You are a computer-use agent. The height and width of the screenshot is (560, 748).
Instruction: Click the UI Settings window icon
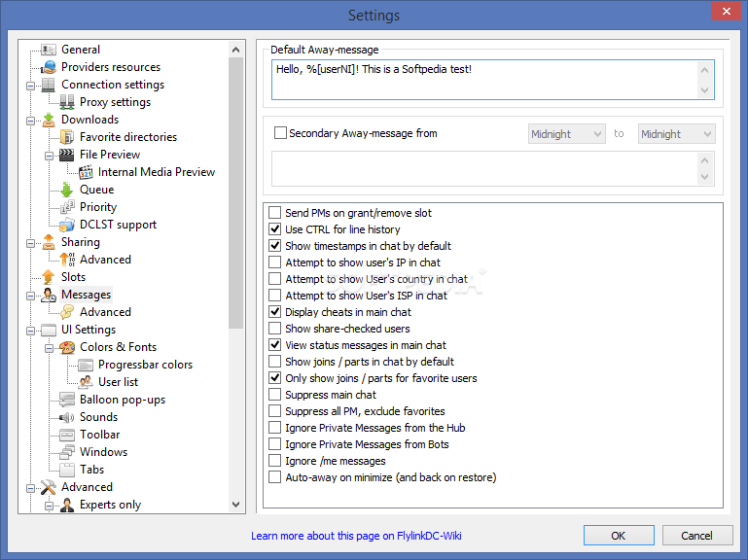point(49,330)
